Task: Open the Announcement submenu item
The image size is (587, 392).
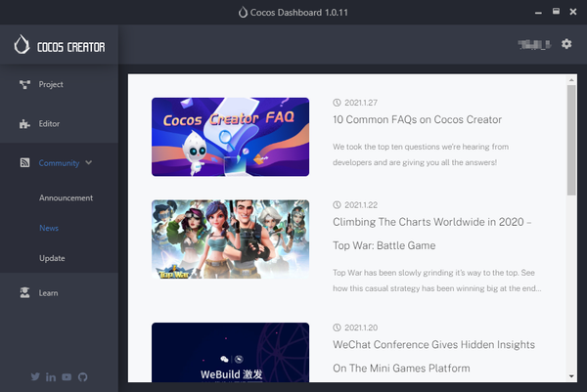Action: (66, 197)
